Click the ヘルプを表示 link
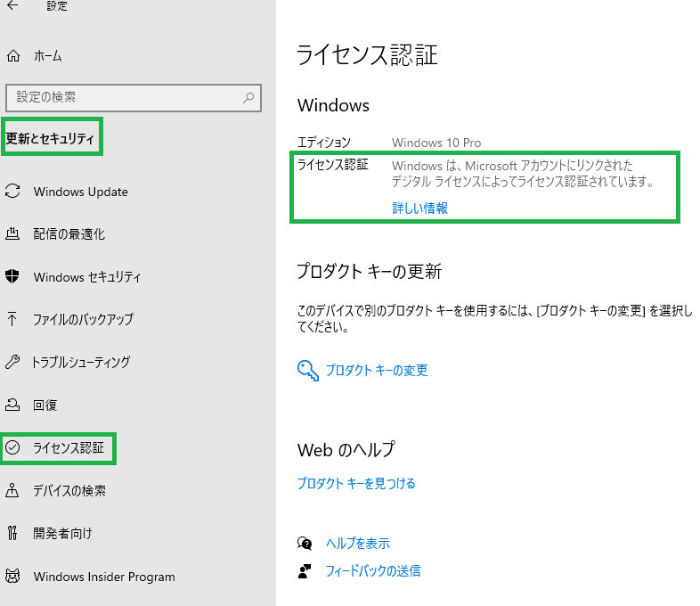This screenshot has width=700, height=606. [358, 543]
